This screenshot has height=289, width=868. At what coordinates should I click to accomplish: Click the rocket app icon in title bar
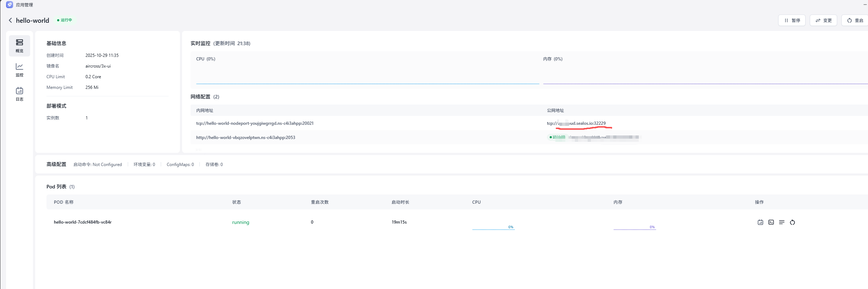coord(10,5)
